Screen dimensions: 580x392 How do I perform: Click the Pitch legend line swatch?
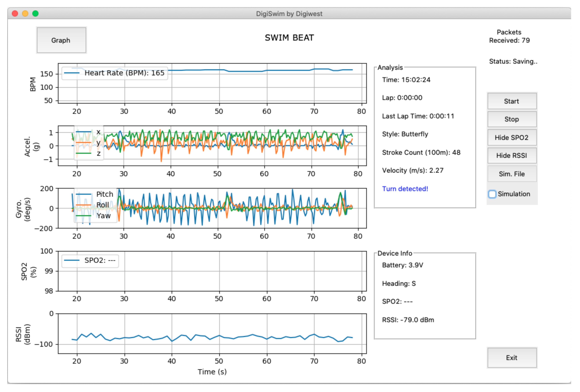click(83, 194)
